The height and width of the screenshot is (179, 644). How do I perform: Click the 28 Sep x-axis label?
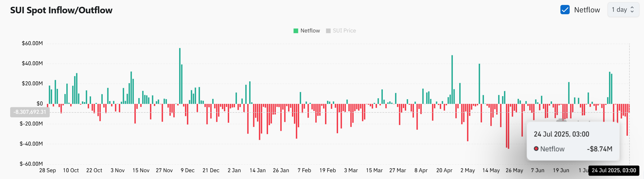click(x=47, y=170)
